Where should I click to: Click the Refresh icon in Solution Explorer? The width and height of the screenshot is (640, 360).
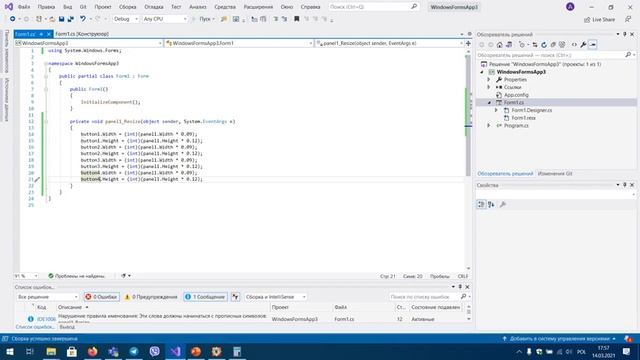[x=544, y=45]
